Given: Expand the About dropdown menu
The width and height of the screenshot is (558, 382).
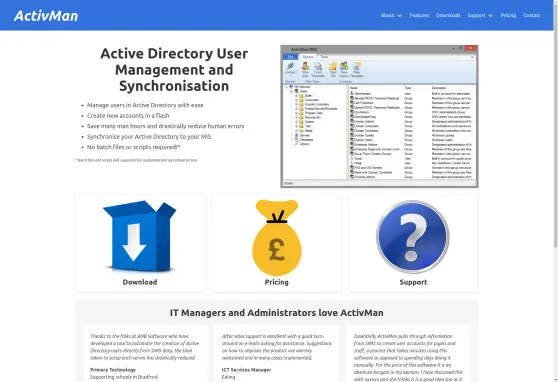Looking at the screenshot, I should [391, 15].
